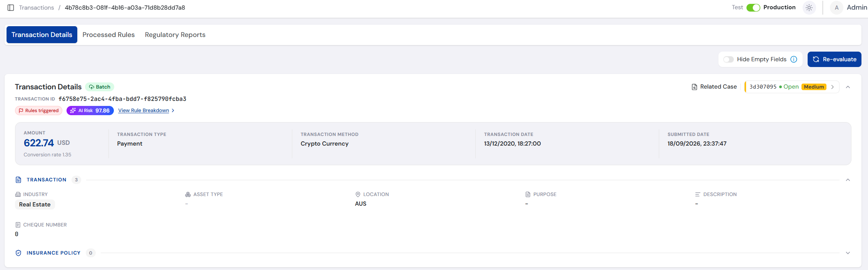
Task: Collapse the Transaction section
Action: click(848, 180)
